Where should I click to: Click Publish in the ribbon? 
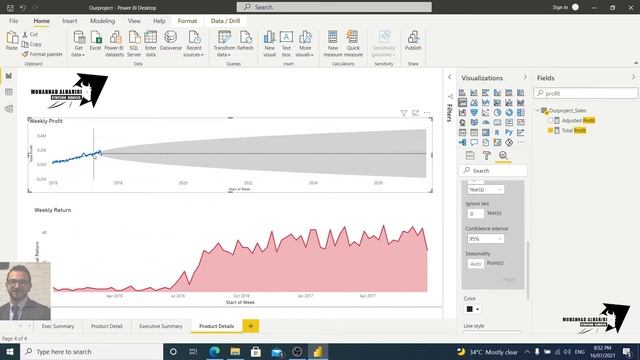point(413,41)
